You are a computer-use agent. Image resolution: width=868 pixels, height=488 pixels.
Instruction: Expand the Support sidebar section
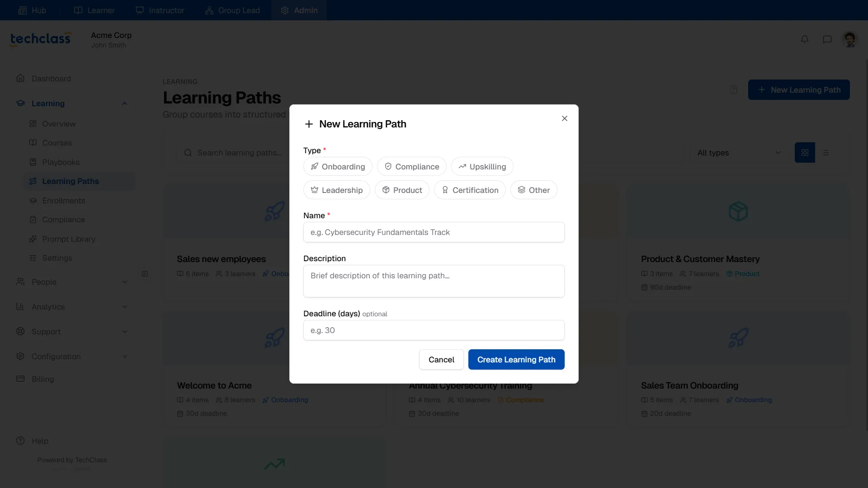(x=72, y=332)
